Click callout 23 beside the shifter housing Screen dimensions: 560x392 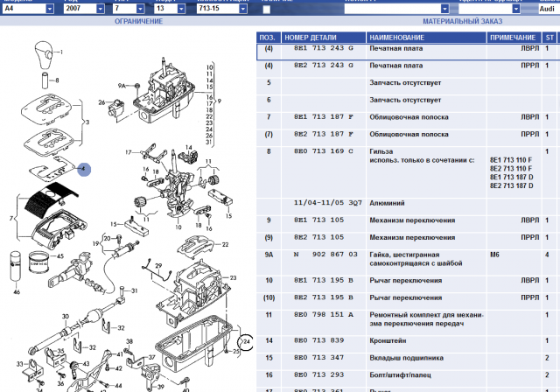[x=234, y=277]
